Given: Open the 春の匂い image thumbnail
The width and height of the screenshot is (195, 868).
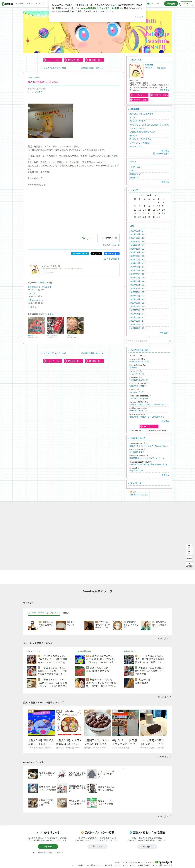Looking at the screenshot, I should coord(36,326).
